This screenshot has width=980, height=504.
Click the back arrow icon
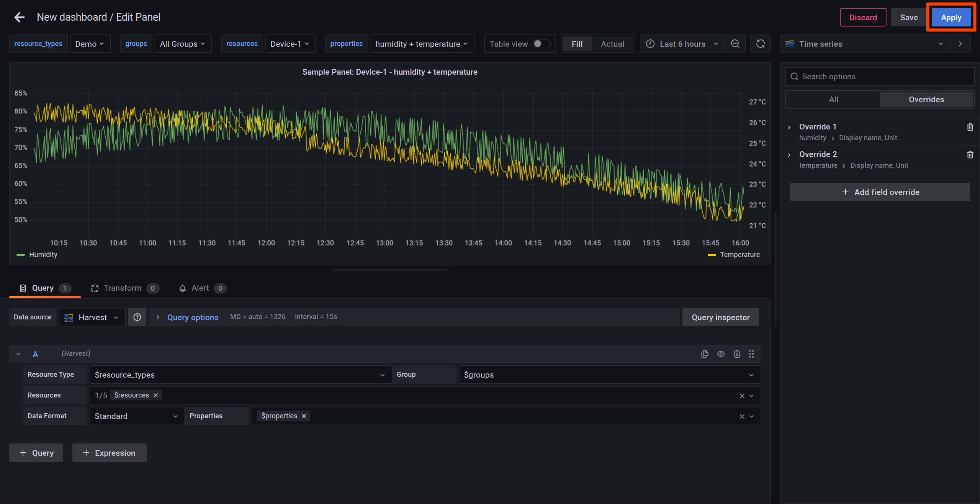click(19, 17)
